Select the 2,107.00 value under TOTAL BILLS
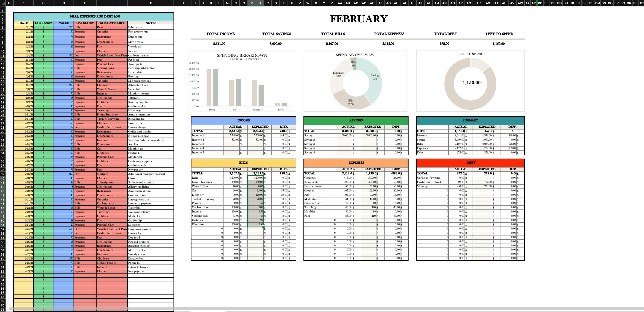The height and width of the screenshot is (312, 644). click(x=332, y=44)
